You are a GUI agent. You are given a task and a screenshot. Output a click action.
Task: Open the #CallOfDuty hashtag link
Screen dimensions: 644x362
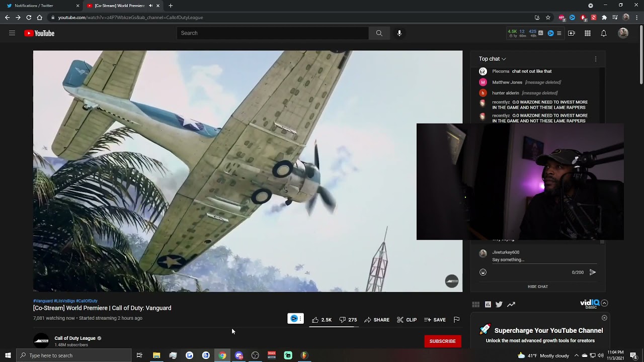pos(87,301)
